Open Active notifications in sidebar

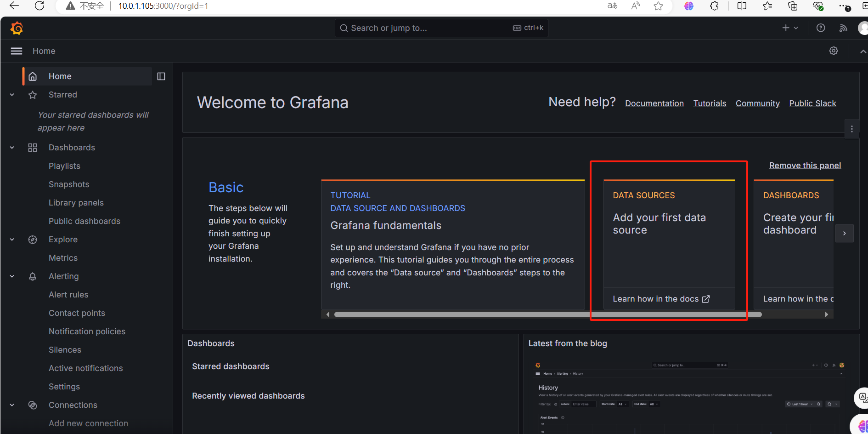tap(86, 368)
